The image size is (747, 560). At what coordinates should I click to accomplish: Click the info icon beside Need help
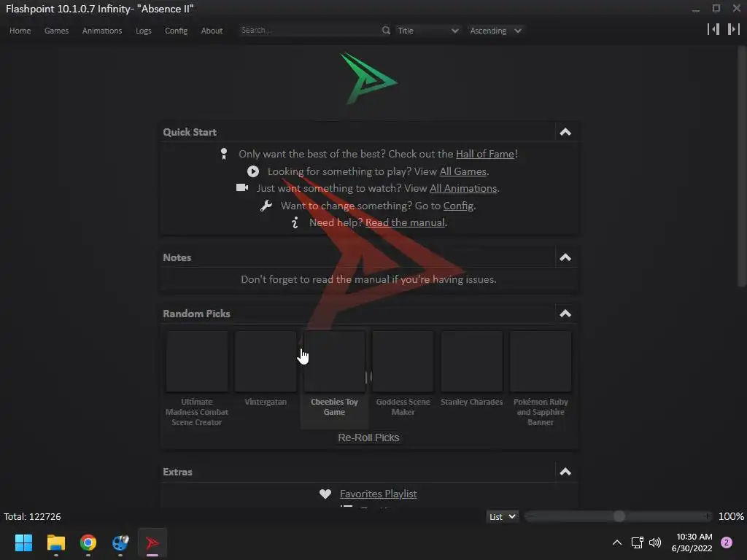295,222
